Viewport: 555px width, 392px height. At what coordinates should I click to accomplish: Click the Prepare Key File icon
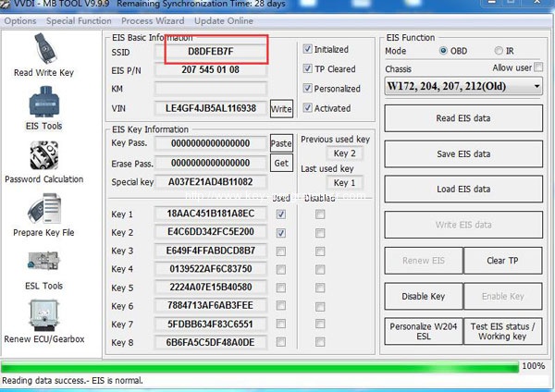click(x=43, y=214)
